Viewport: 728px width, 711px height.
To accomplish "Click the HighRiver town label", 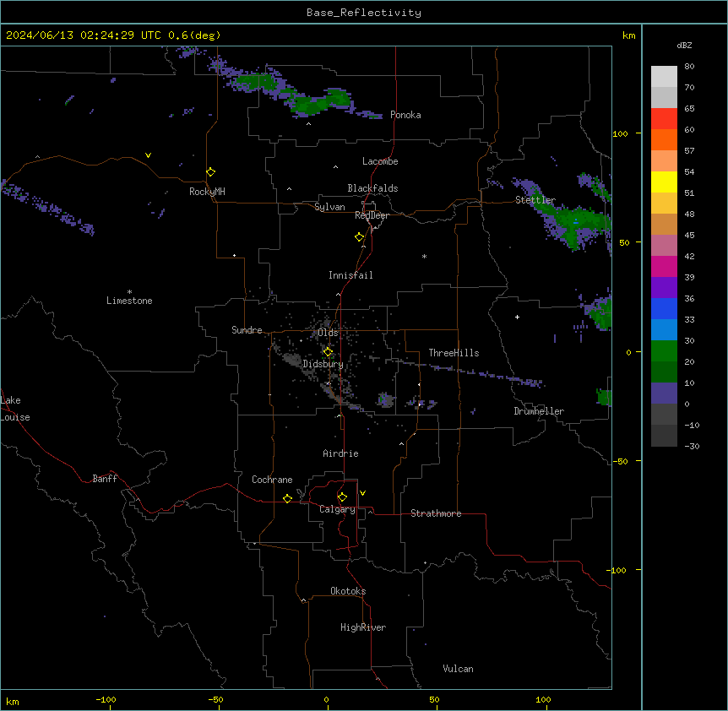I will (x=363, y=627).
